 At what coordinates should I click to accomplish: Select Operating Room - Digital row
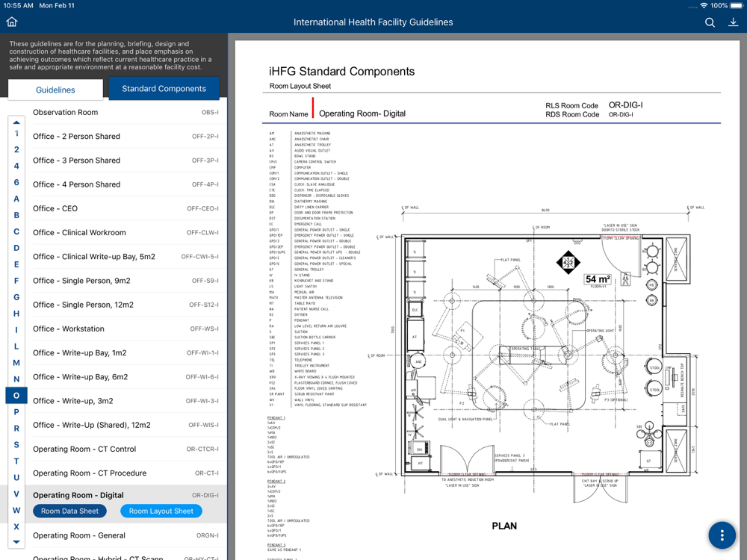click(125, 495)
